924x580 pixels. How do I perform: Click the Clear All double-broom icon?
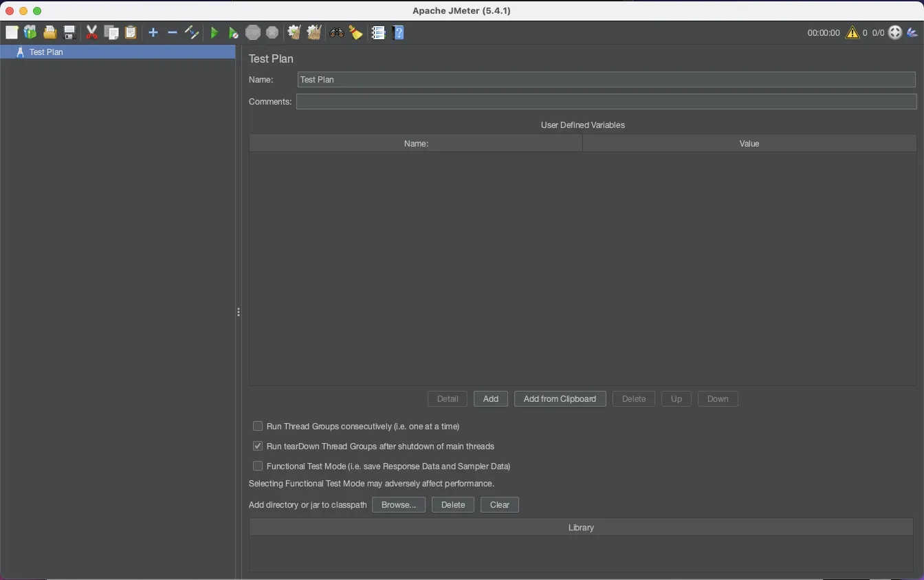coord(314,32)
